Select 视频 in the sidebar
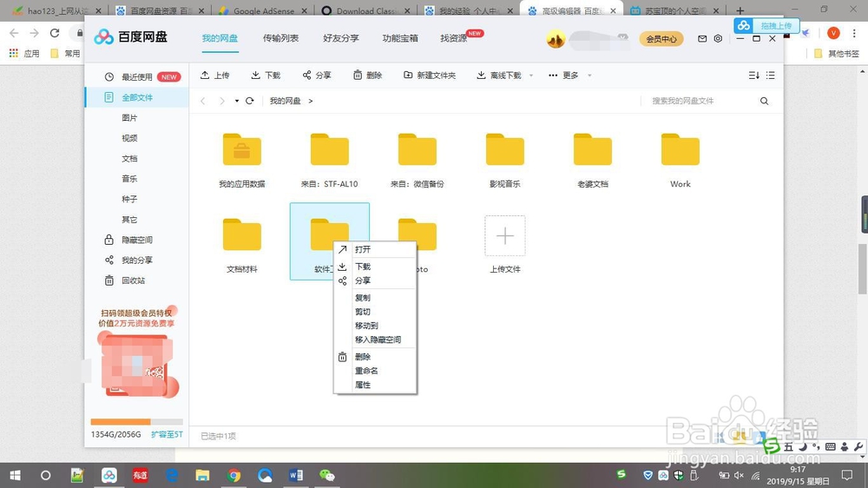This screenshot has width=868, height=488. [129, 138]
